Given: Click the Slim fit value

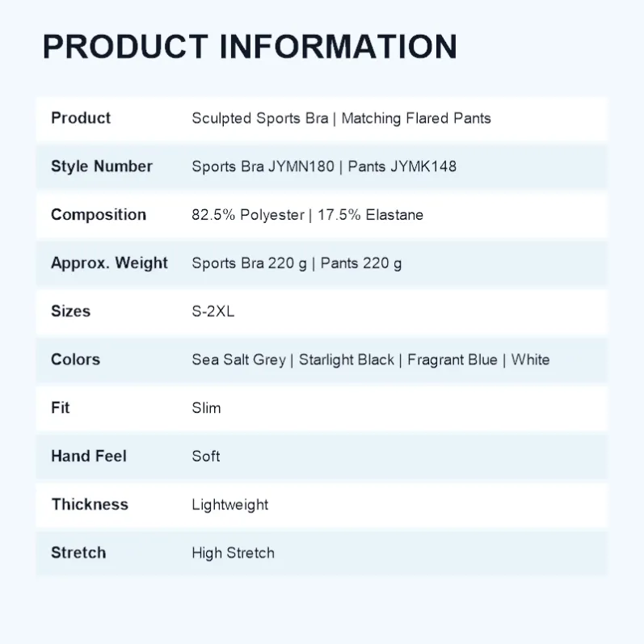Looking at the screenshot, I should pyautogui.click(x=206, y=408).
